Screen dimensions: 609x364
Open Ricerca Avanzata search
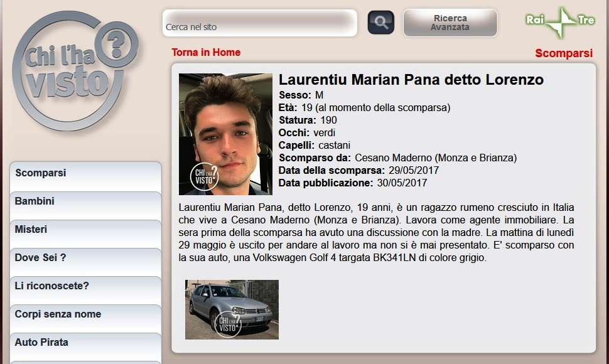tap(450, 23)
